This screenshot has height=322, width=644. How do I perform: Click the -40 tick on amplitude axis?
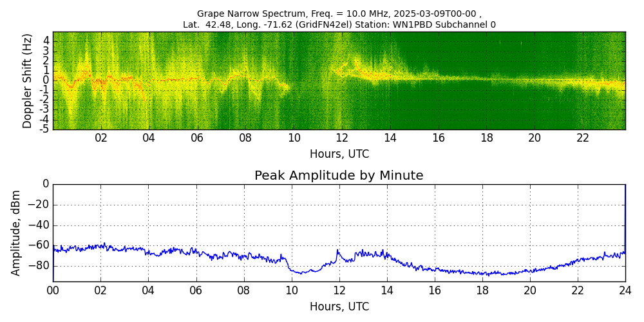tap(39, 225)
